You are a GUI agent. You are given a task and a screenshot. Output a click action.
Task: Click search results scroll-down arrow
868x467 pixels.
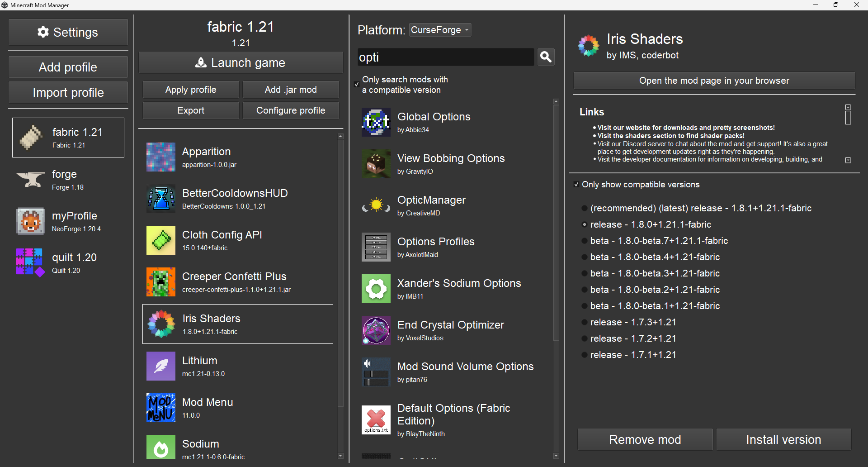tap(556, 456)
